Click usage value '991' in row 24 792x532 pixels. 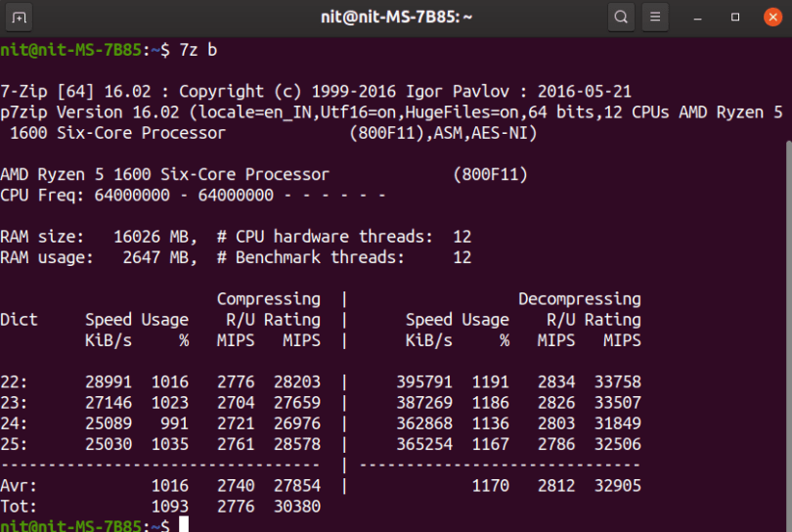tap(174, 422)
